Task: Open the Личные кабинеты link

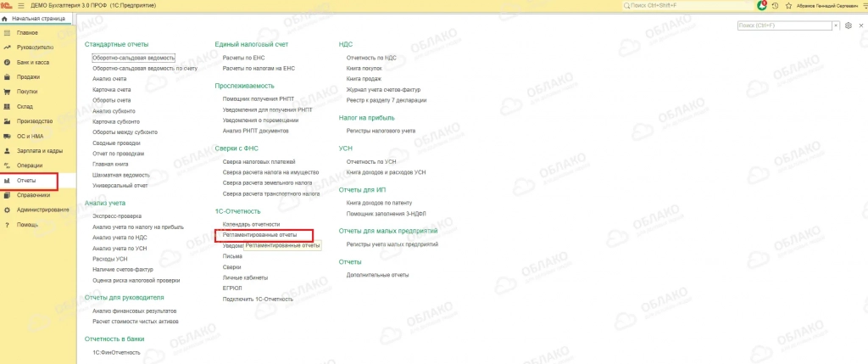Action: pyautogui.click(x=245, y=277)
